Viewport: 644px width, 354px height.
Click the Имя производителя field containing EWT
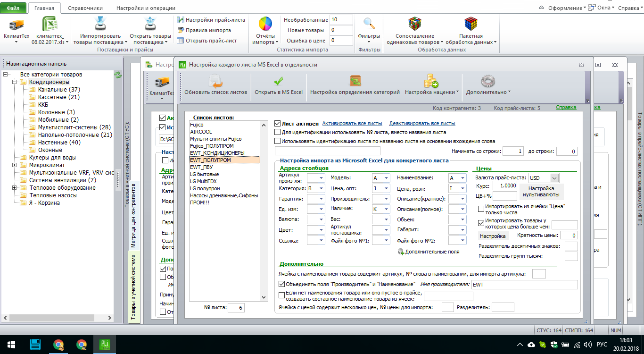[524, 285]
